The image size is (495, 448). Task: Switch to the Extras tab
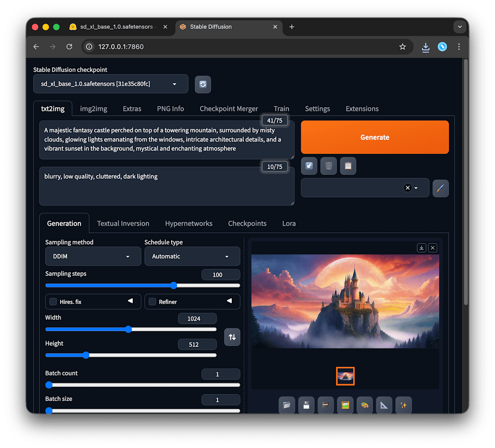click(132, 109)
